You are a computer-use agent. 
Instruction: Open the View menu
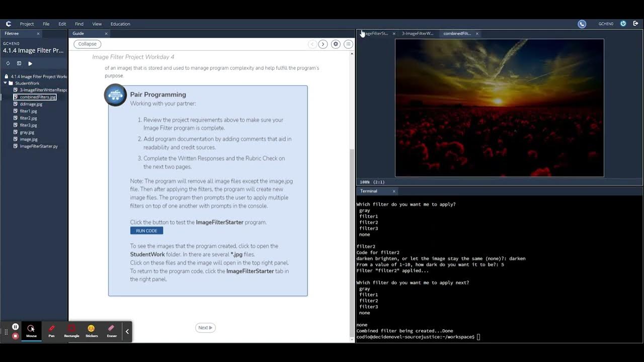coord(97,24)
